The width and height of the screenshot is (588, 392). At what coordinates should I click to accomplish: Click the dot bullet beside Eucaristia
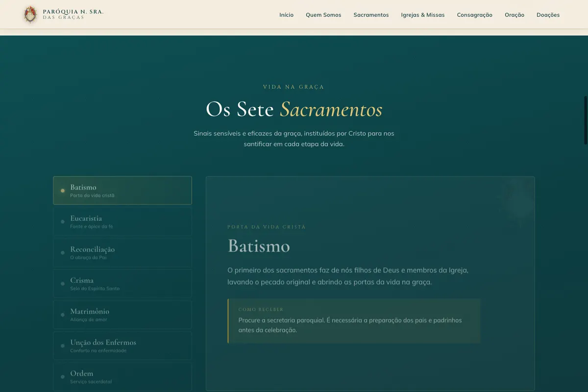tap(62, 221)
